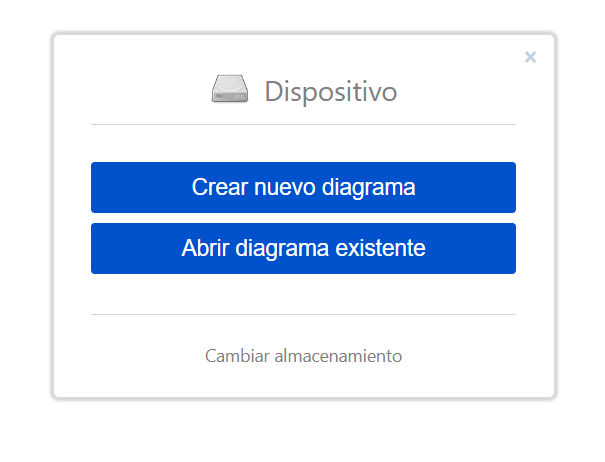The height and width of the screenshot is (462, 605).
Task: Select the disk drive icon beside Dispositivo
Action: point(229,91)
